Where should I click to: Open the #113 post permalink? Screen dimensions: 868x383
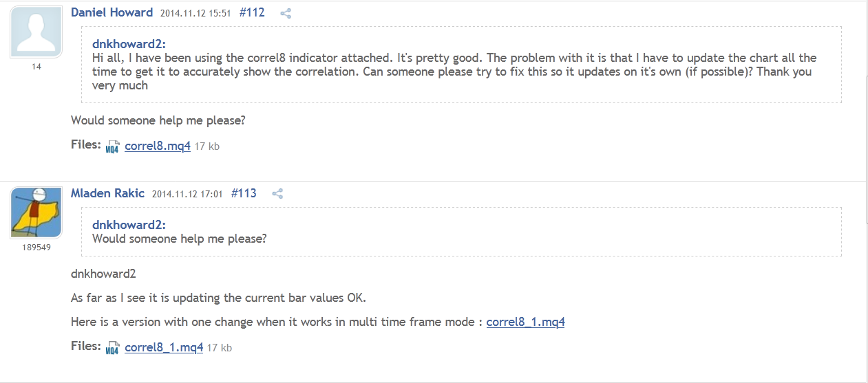pos(244,193)
